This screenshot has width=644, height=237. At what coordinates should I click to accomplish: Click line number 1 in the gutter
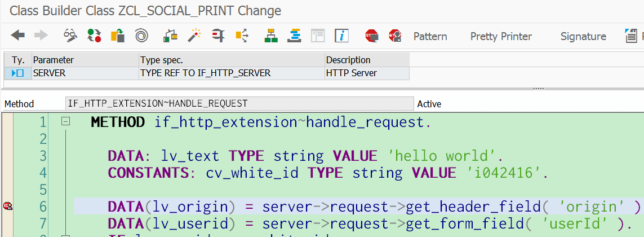(x=43, y=122)
